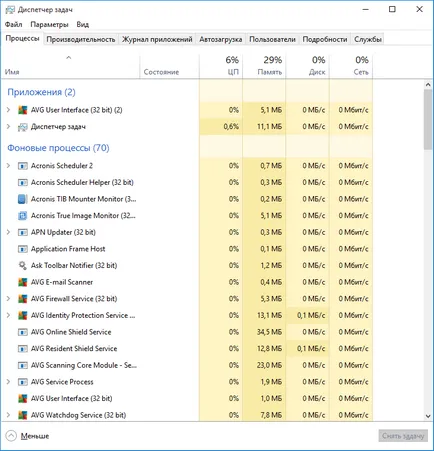Expand AVG Firewall Service process
The height and width of the screenshot is (451, 434).
tap(8, 298)
